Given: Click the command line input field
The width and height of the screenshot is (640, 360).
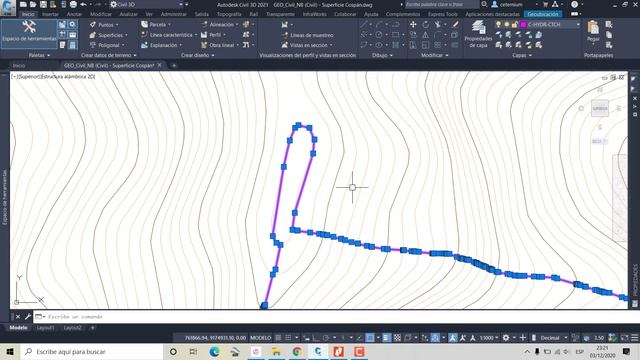Looking at the screenshot, I should [x=335, y=317].
